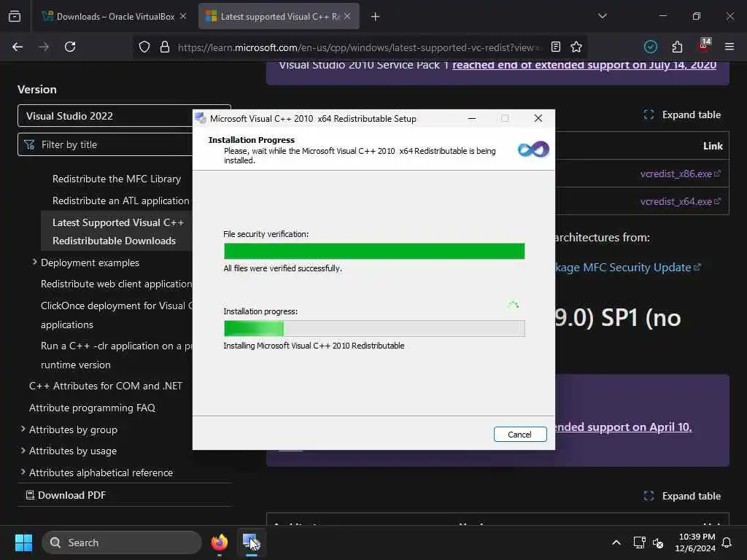Open ClickOnce deployment for Visual C++ applications
Viewport: 747px width, 560px height.
116,315
